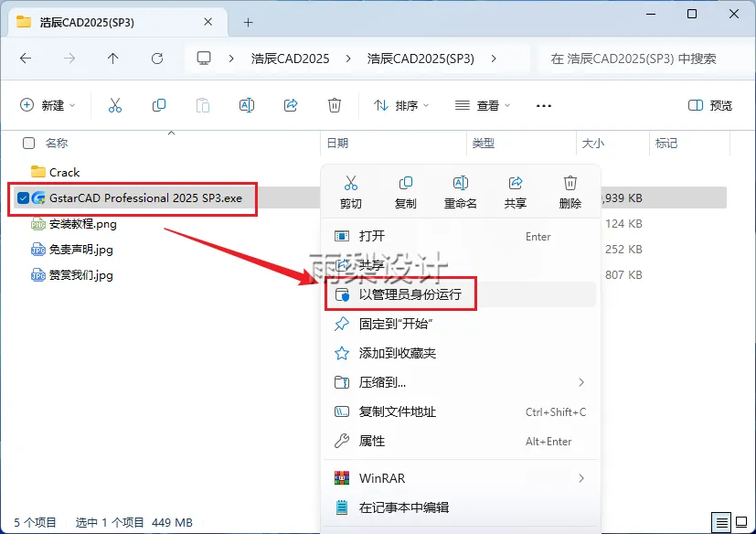Sort by the 类型 column header
The width and height of the screenshot is (756, 534).
point(483,143)
